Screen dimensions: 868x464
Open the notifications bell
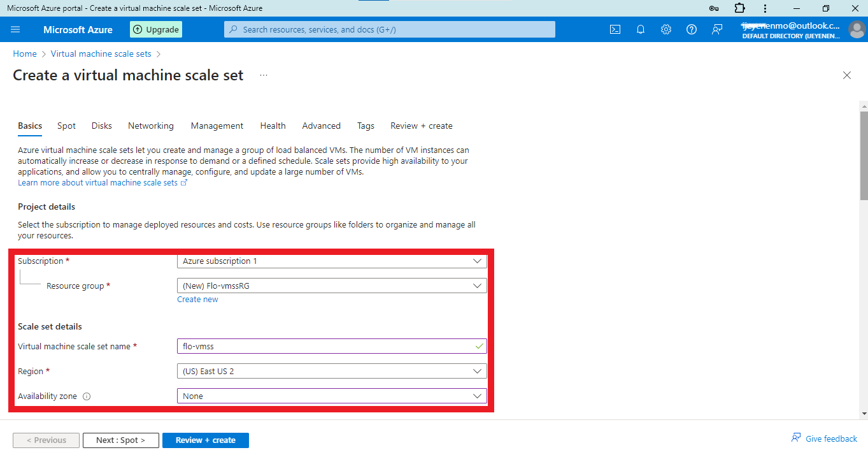click(x=641, y=29)
